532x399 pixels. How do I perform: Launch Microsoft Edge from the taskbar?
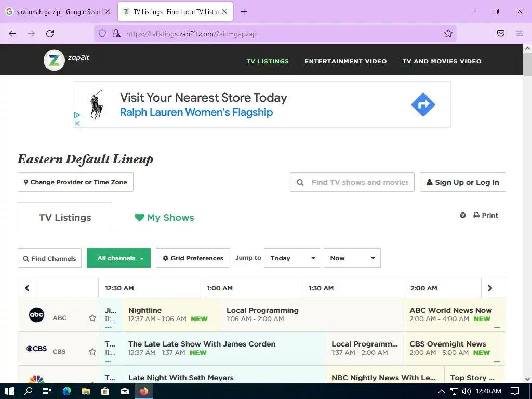(67, 391)
